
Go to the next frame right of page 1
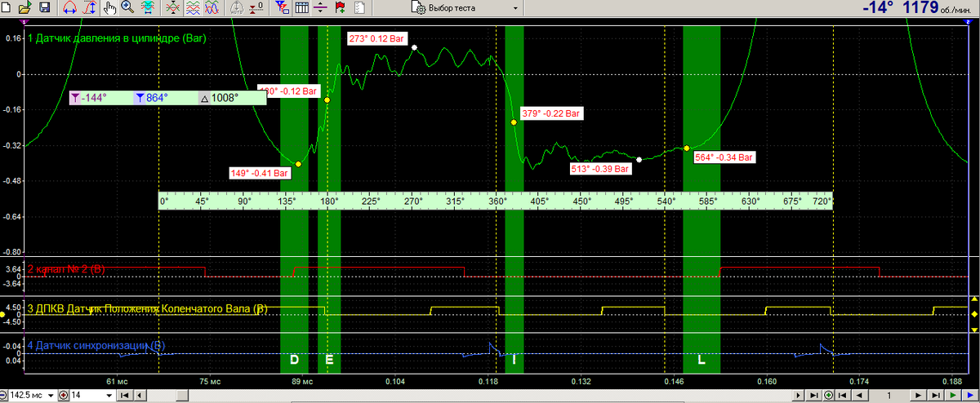pyautogui.click(x=918, y=396)
